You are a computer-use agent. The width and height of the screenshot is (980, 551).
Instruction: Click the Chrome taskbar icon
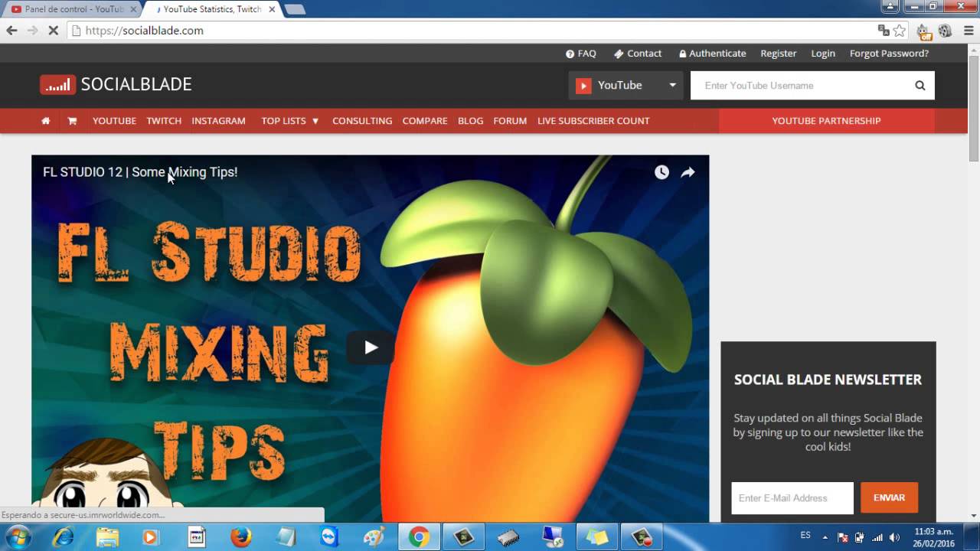[419, 537]
